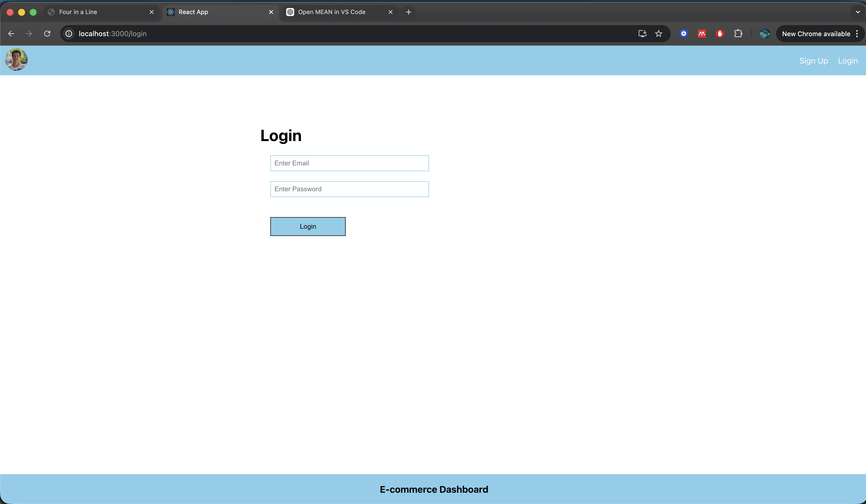Click the blue circle extension icon

[684, 34]
